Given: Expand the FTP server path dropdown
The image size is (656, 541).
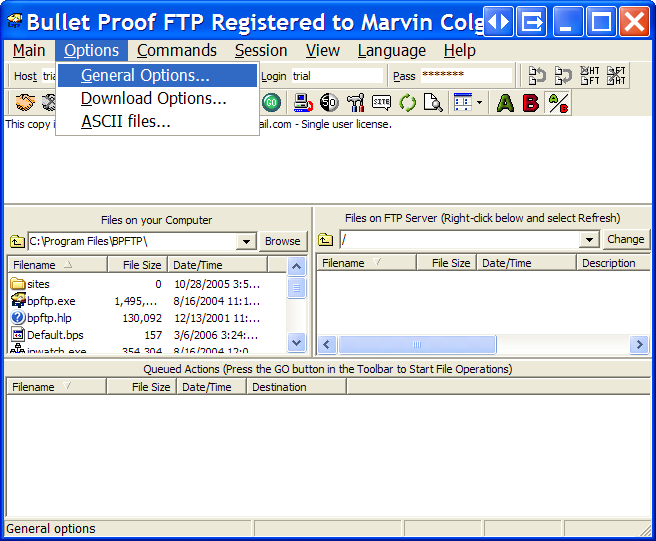Looking at the screenshot, I should (x=589, y=240).
